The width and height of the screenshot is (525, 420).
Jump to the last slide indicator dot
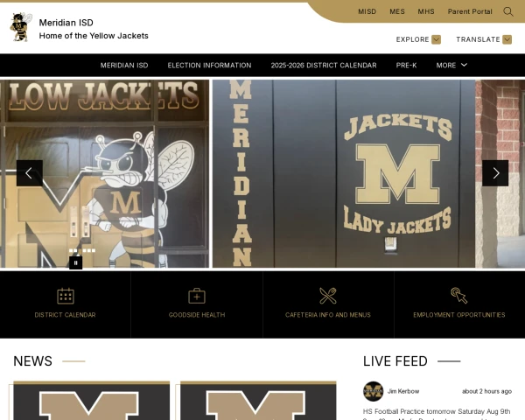tap(94, 250)
